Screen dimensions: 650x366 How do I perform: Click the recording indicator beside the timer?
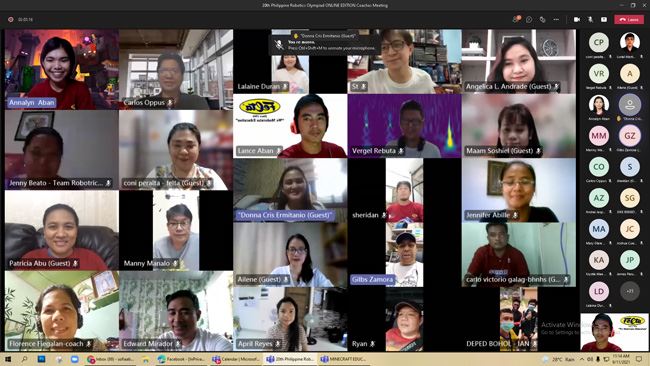tap(10, 19)
